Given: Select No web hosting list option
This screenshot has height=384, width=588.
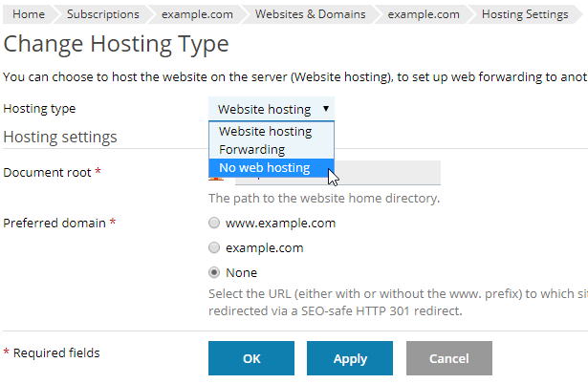Looking at the screenshot, I should (x=264, y=168).
